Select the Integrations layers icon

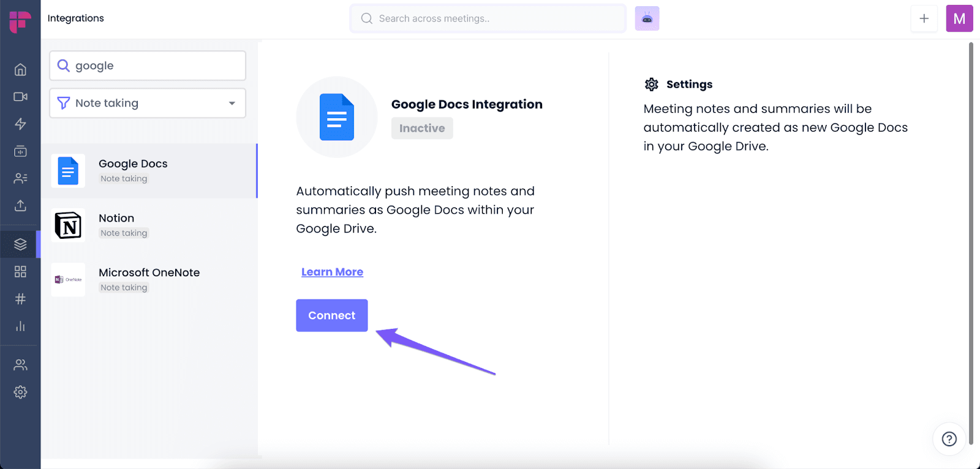pos(20,244)
